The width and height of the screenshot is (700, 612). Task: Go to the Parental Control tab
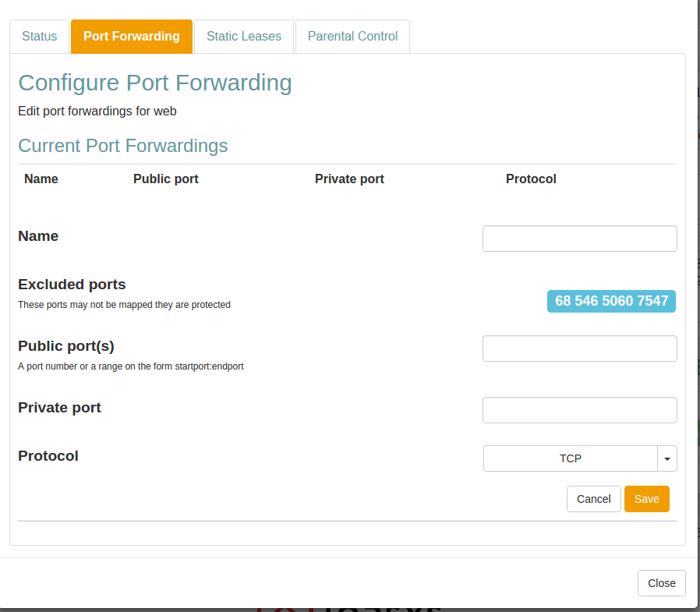click(x=352, y=37)
